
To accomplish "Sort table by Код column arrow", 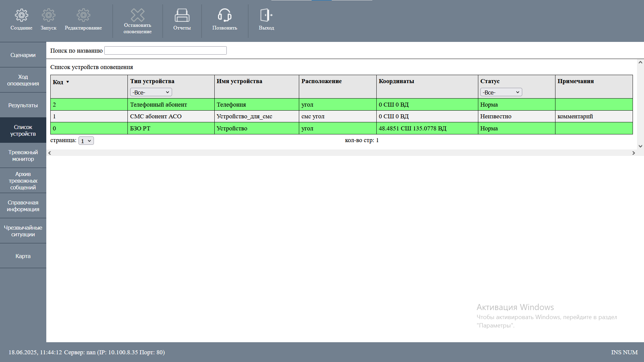I will pyautogui.click(x=67, y=82).
